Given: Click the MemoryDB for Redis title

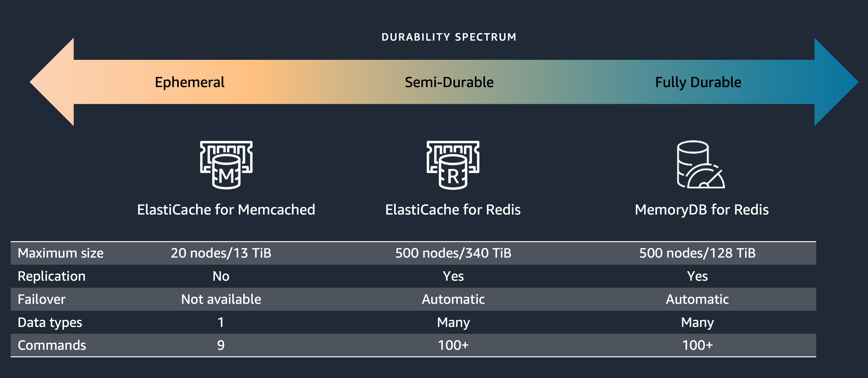Looking at the screenshot, I should click(702, 210).
